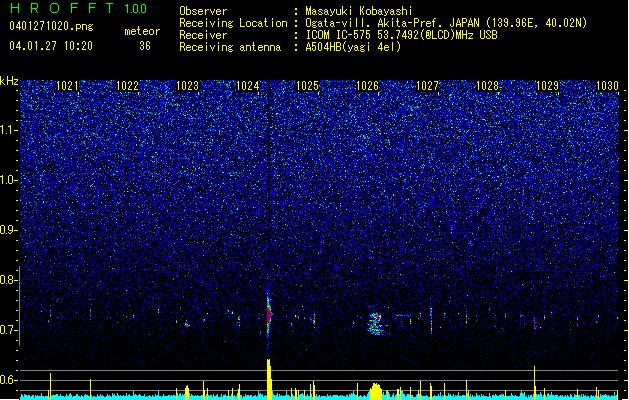Click time marker 1030
This screenshot has height=400, width=629.
point(607,86)
